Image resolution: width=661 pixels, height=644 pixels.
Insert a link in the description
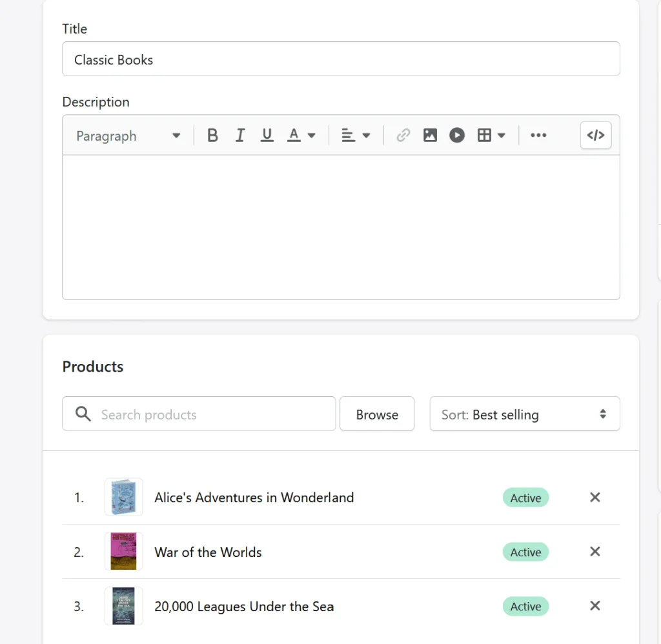coord(403,136)
